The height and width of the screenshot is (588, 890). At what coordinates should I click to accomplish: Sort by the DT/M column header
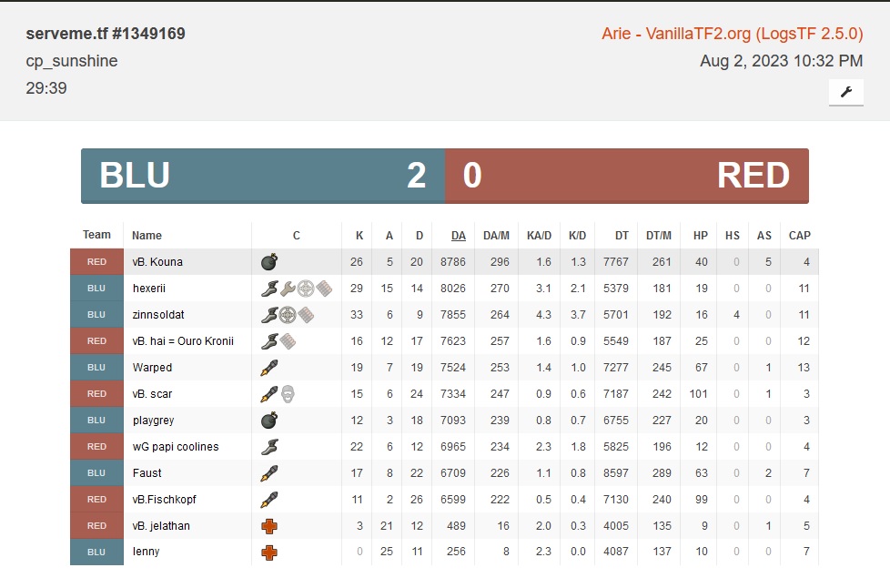pos(659,236)
